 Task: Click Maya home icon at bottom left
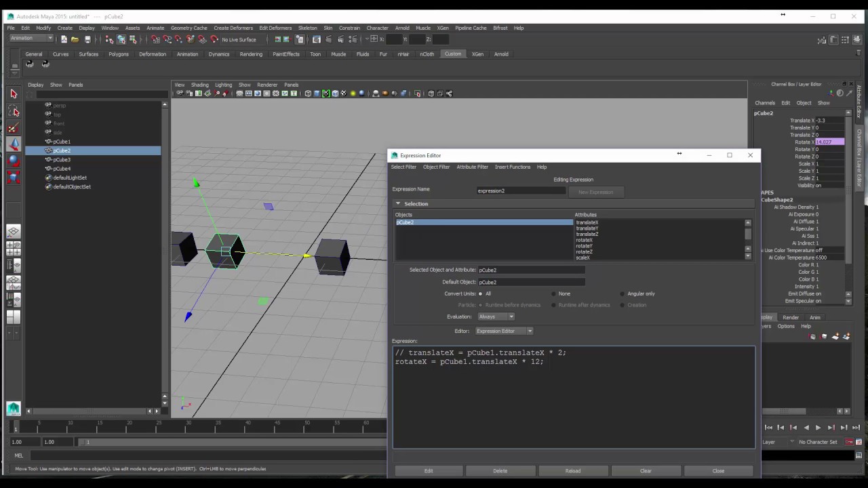point(14,409)
